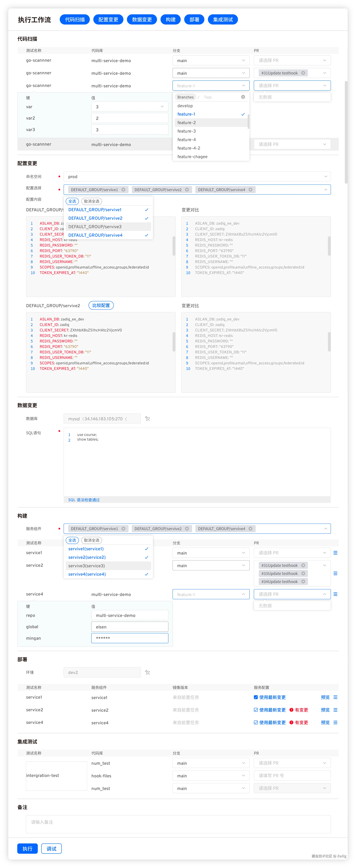
Task: Toggle 使用最新变更 checkbox for deploy service1
Action: coord(256,697)
